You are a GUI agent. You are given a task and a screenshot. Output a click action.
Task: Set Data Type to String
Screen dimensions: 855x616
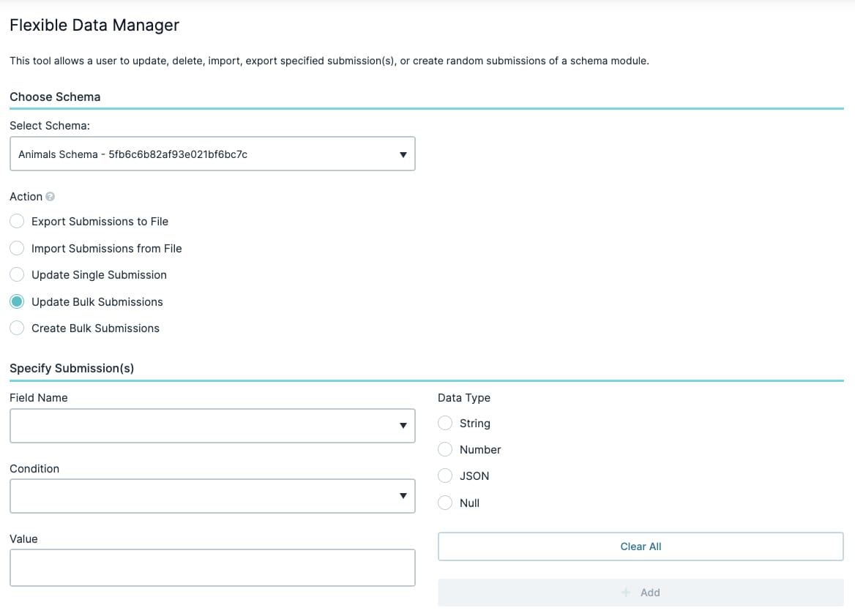coord(445,424)
